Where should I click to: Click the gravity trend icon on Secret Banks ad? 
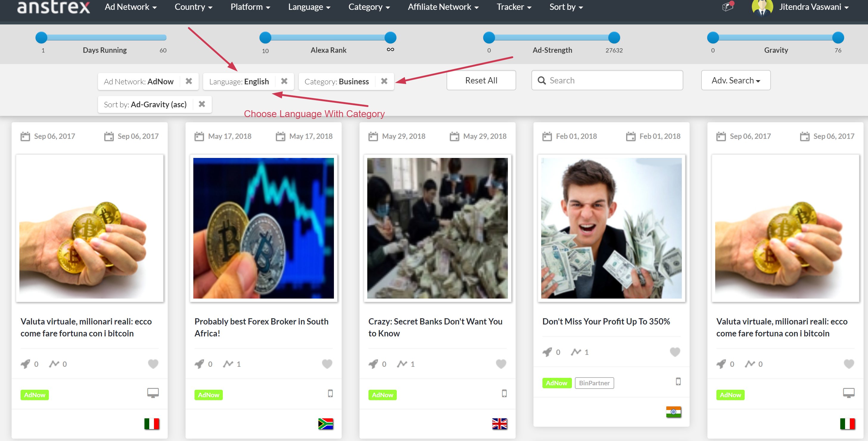point(402,364)
